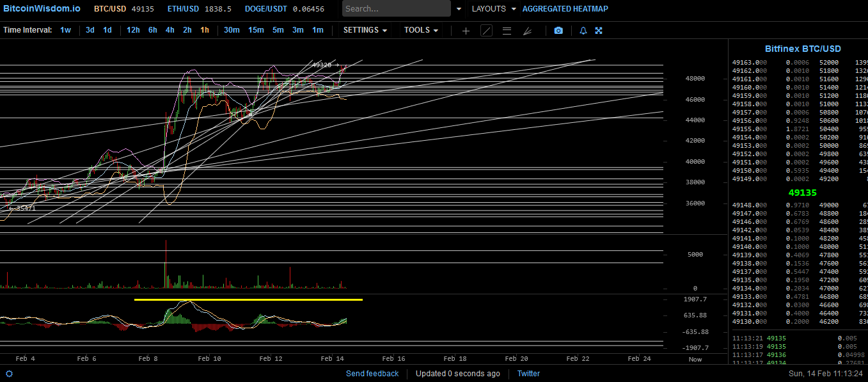Click the Feb 8 date on time axis

pyautogui.click(x=148, y=359)
